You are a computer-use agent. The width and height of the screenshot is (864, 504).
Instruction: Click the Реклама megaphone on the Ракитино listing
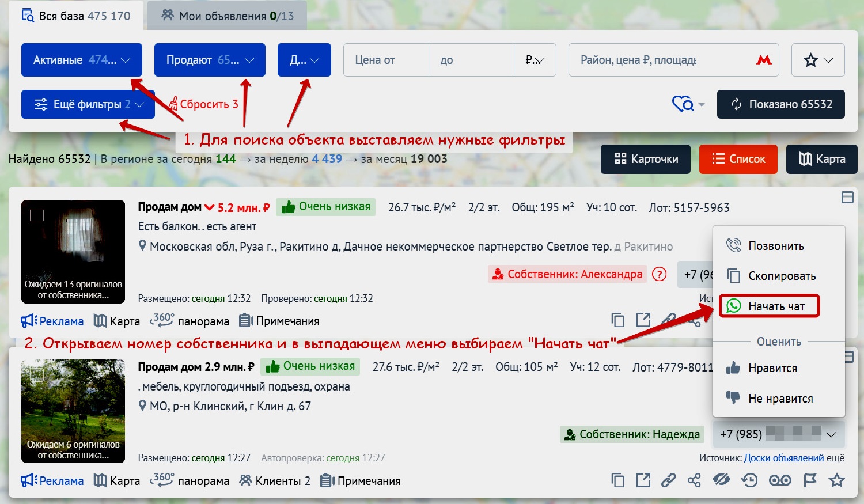52,321
